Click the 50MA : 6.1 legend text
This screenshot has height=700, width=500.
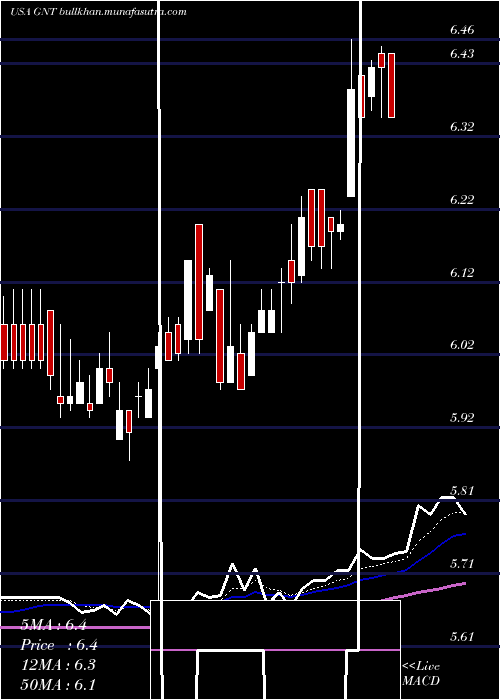[58, 685]
